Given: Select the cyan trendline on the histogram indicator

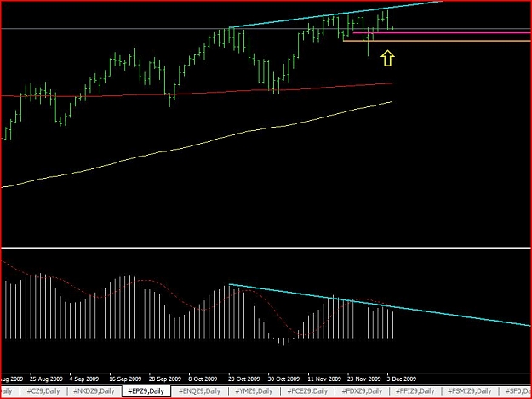Looking at the screenshot, I should [x=380, y=305].
